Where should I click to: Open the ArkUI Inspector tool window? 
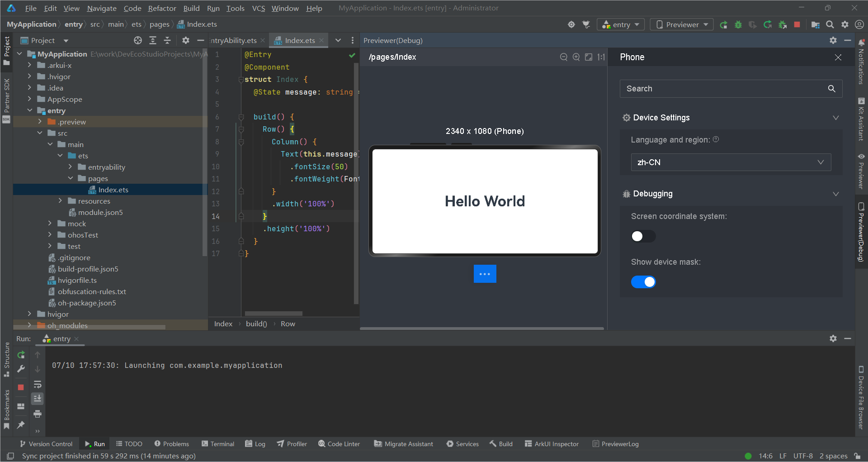point(552,444)
